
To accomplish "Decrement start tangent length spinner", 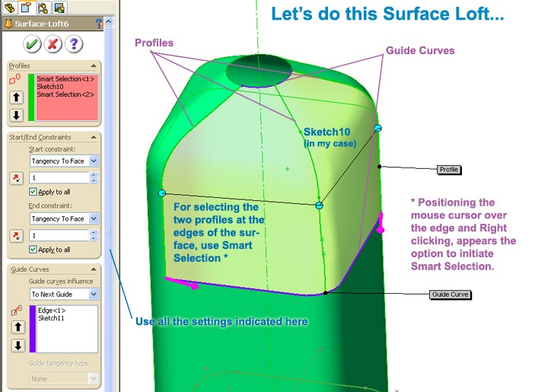I will tap(94, 181).
